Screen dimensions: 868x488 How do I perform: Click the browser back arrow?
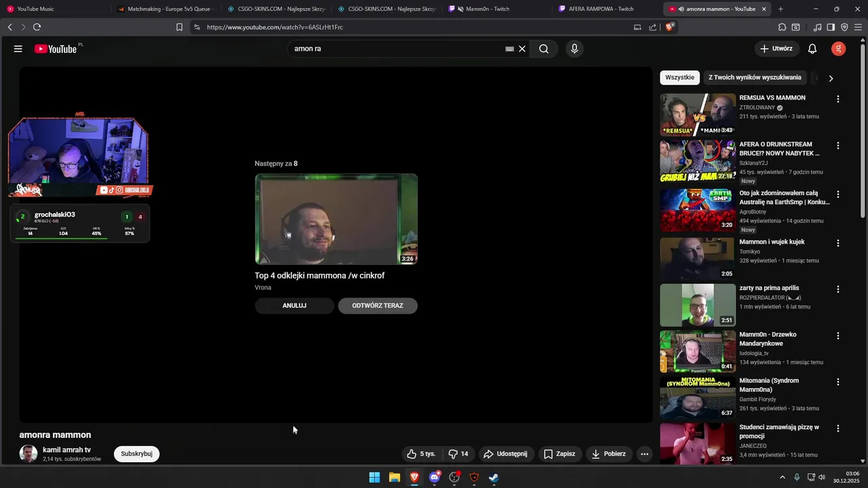coord(9,27)
